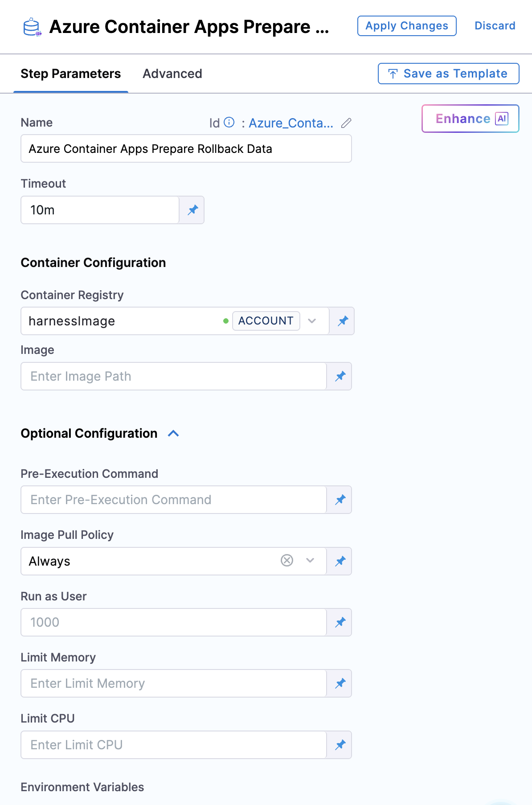Click the pin icon for Run as User
Image resolution: width=532 pixels, height=805 pixels.
click(x=340, y=622)
